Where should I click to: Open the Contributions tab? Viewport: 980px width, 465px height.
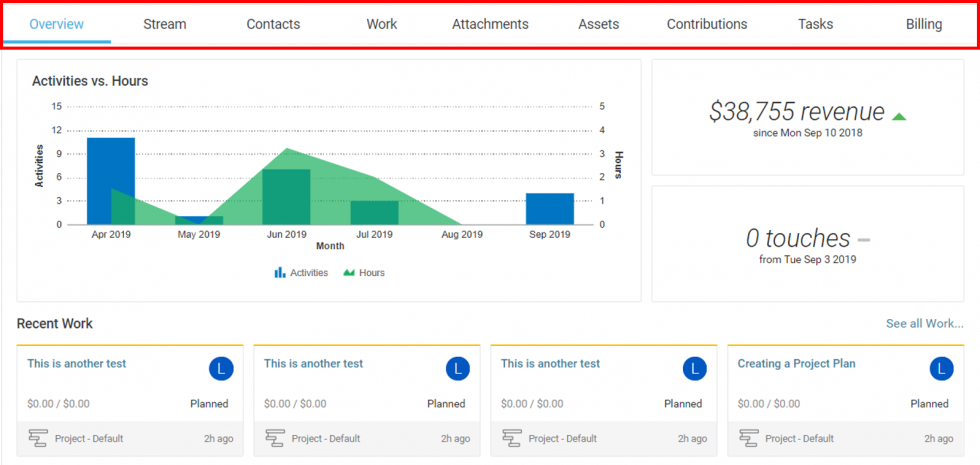tap(706, 24)
